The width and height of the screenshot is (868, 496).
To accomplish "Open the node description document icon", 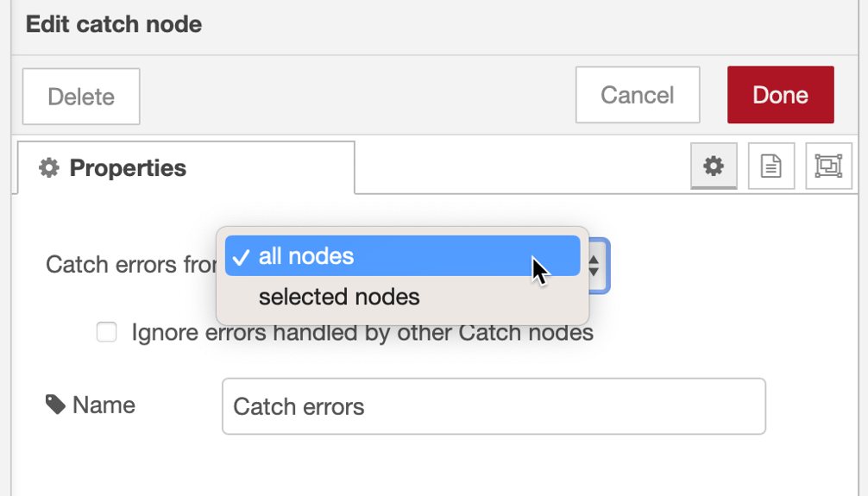I will point(771,166).
